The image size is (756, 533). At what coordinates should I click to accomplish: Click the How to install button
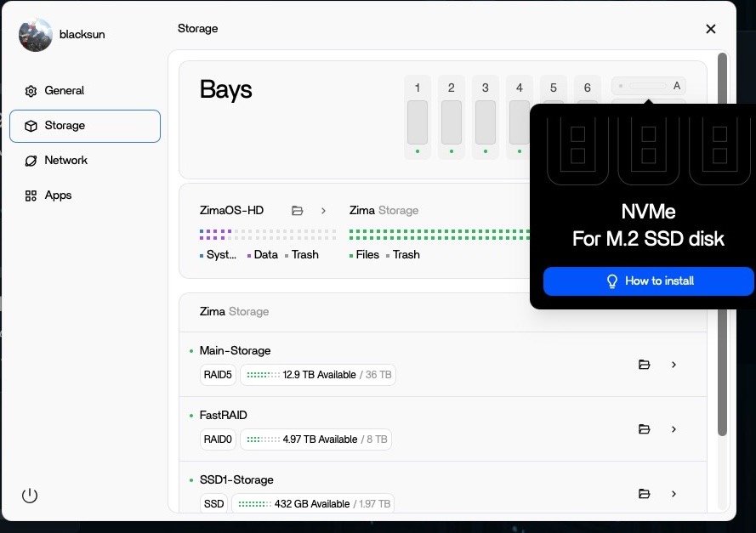[649, 281]
